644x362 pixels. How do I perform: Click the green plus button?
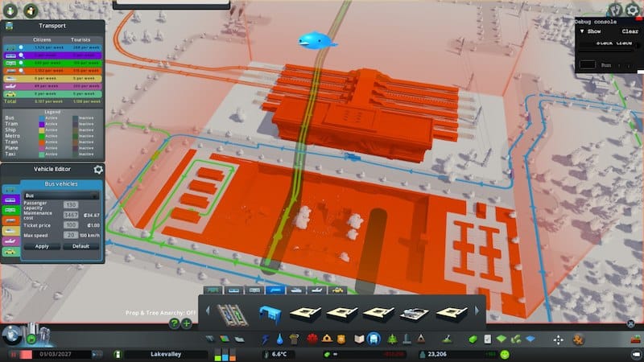(186, 323)
